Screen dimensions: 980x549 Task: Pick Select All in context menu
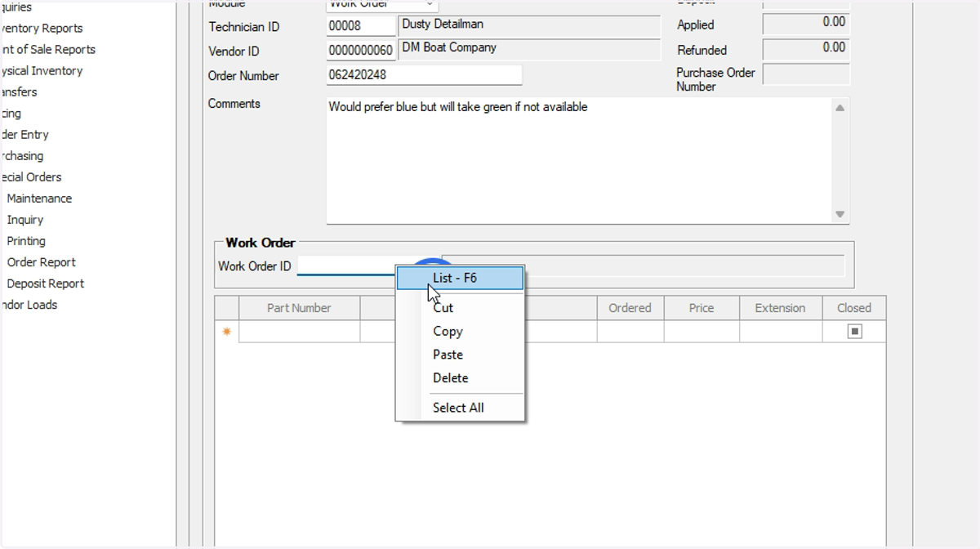click(460, 408)
